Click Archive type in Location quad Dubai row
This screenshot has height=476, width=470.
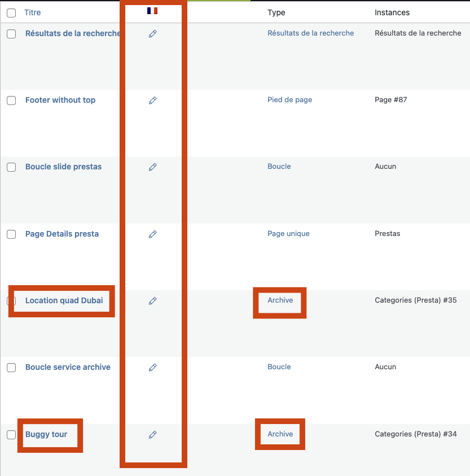[x=280, y=300]
